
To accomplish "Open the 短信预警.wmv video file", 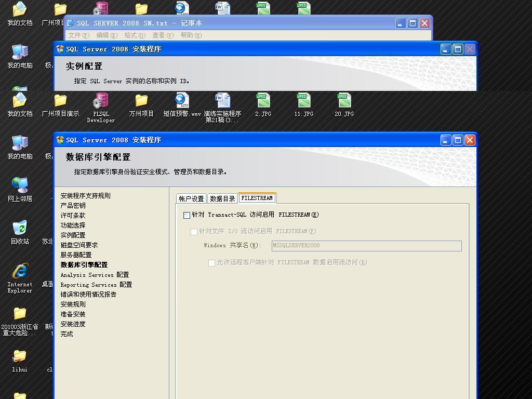I will click(x=182, y=101).
